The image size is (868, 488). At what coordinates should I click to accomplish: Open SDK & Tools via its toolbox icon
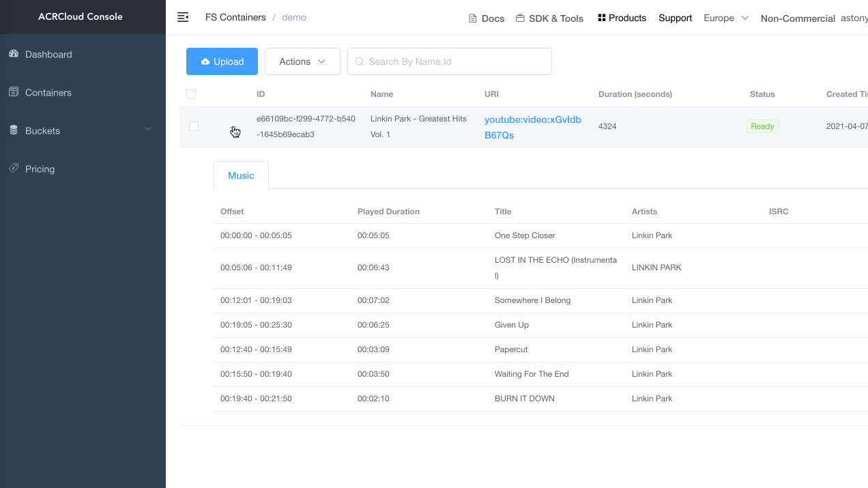[520, 18]
